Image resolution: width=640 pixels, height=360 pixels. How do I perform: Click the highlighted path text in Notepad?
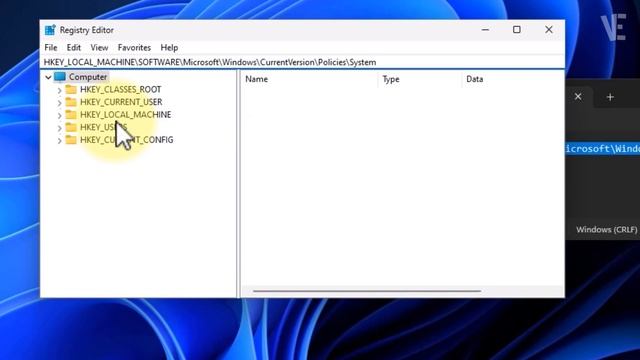[602, 149]
